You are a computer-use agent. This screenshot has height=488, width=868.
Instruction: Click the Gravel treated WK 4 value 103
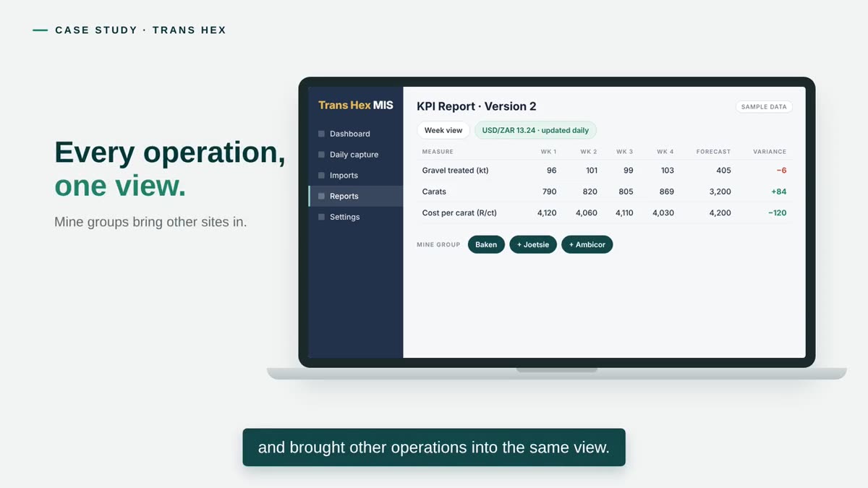tap(667, 171)
